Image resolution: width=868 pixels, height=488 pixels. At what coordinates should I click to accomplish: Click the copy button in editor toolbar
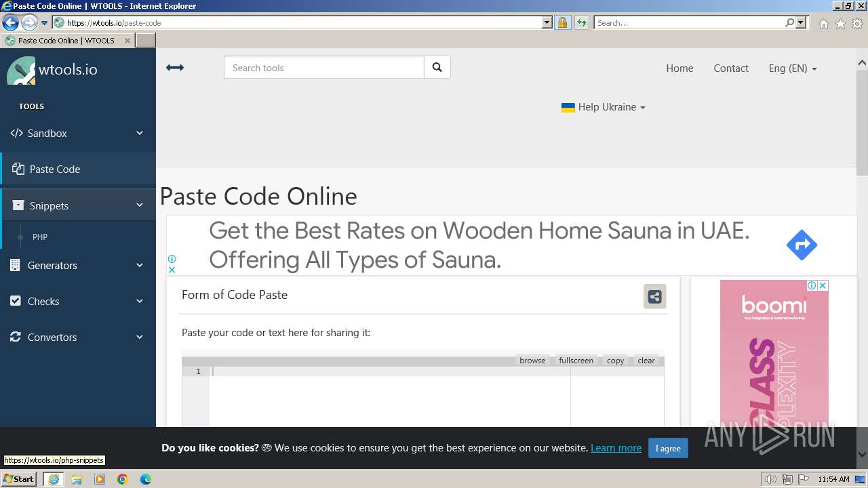tap(616, 361)
